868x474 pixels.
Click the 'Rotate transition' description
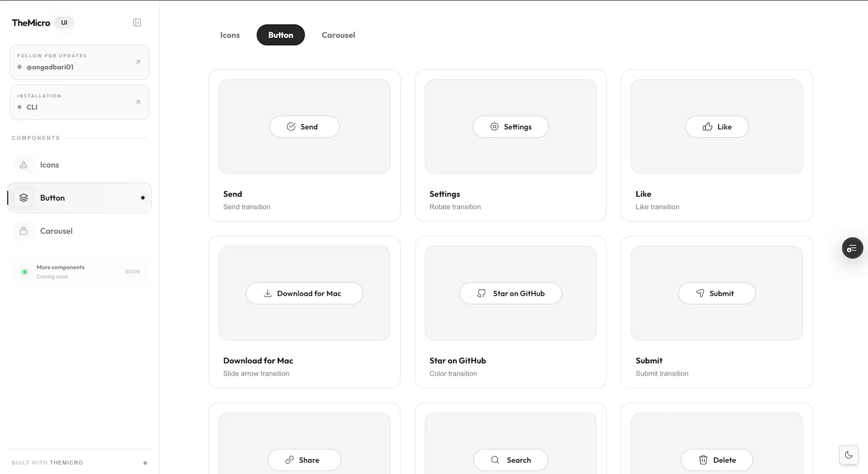[455, 207]
